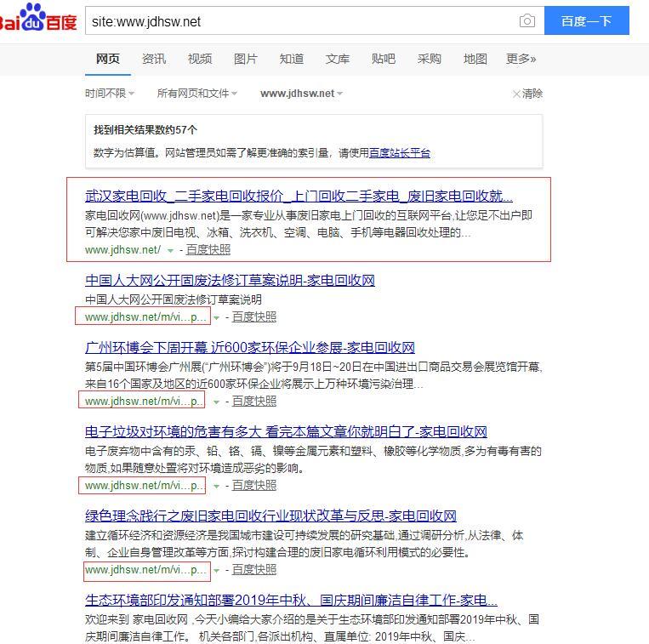Go to the 贴吧 tab

(x=384, y=60)
